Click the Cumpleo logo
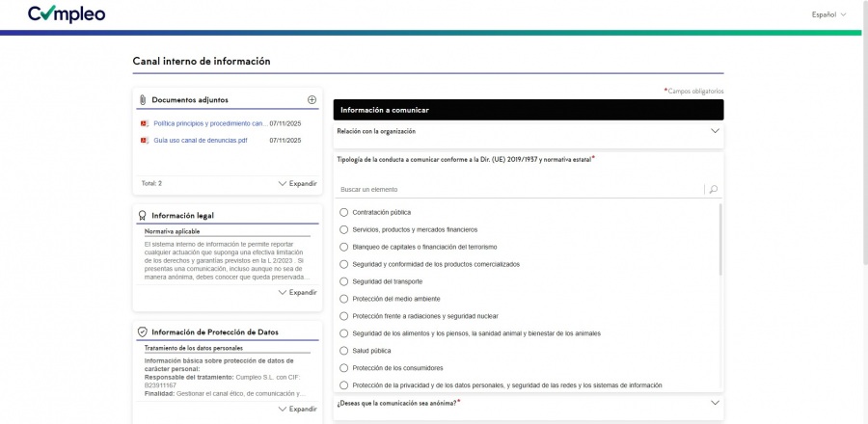The image size is (868, 424). point(67,13)
